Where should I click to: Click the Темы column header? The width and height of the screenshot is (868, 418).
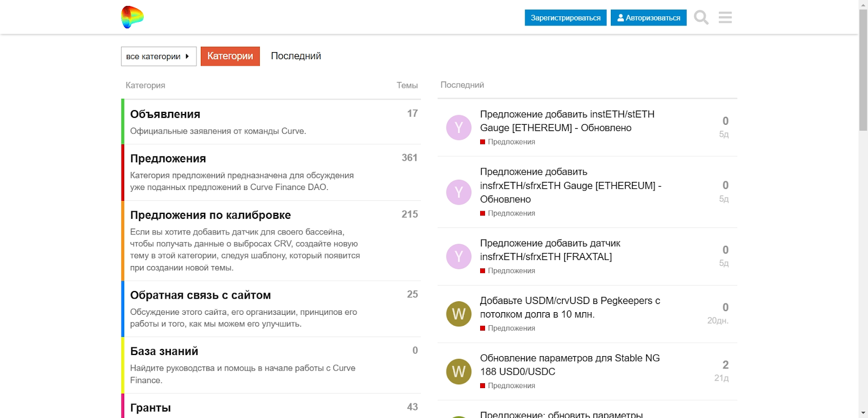pyautogui.click(x=407, y=85)
